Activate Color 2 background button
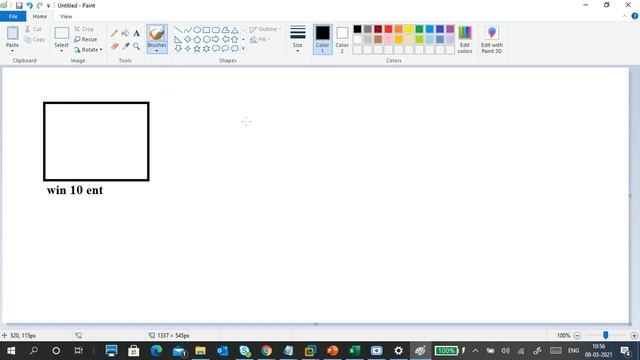Viewport: 640px width, 360px height. (x=342, y=39)
